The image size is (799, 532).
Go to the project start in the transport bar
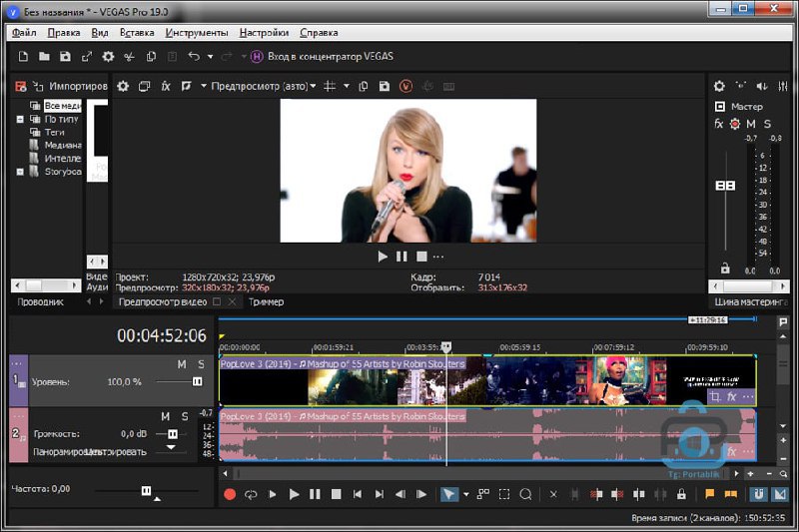pos(358,494)
